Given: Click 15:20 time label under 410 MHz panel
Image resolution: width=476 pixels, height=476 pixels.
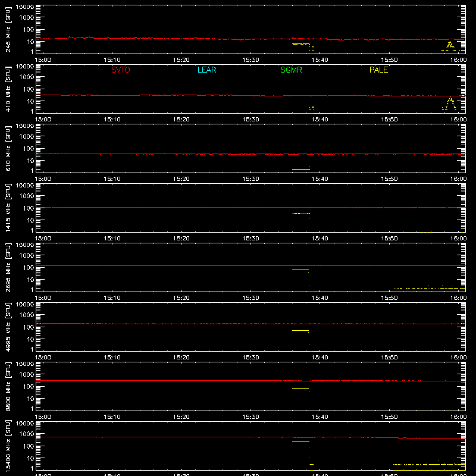Looking at the screenshot, I should point(181,120).
